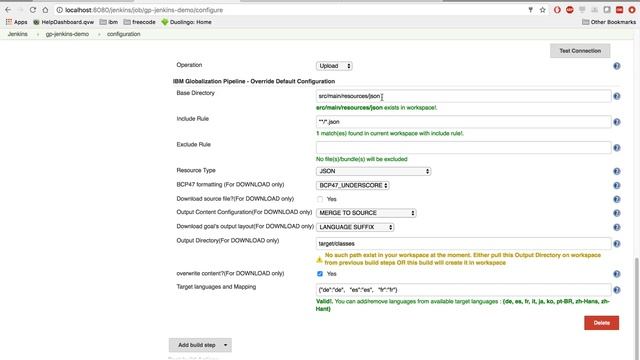Open help for Output Directory field
The height and width of the screenshot is (360, 640).
pyautogui.click(x=617, y=244)
